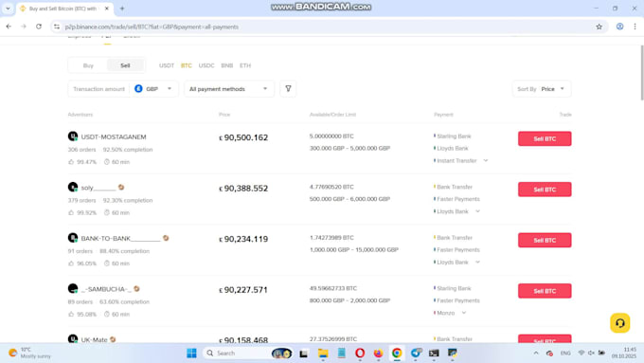This screenshot has width=644, height=363.
Task: Click the weather widget in taskbar
Action: click(29, 354)
